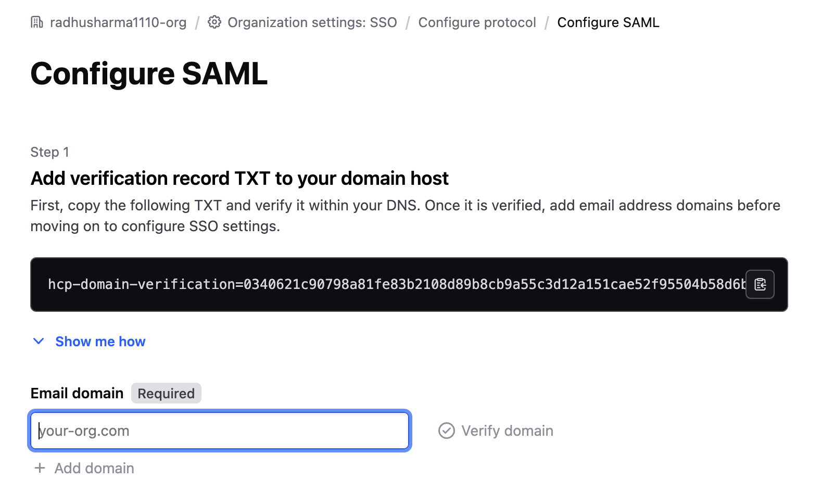Click the organization building icon in breadcrumb
Image resolution: width=834 pixels, height=504 pixels.
click(x=37, y=22)
